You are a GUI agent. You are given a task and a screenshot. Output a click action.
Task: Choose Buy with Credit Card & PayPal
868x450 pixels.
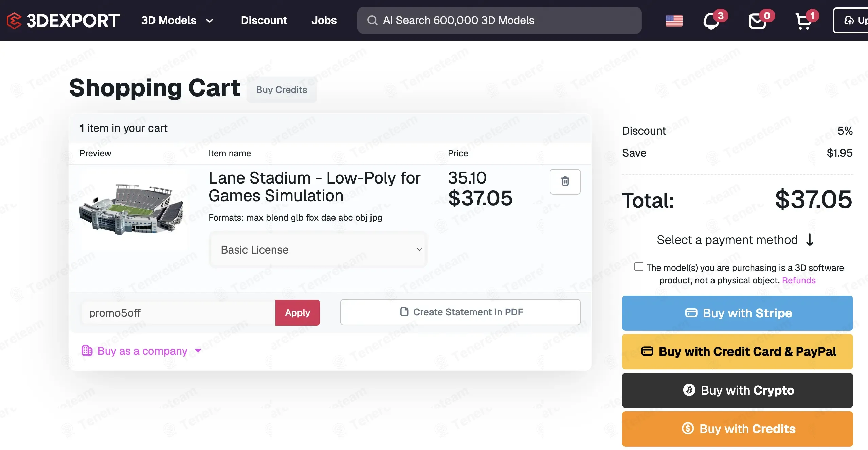click(x=738, y=351)
